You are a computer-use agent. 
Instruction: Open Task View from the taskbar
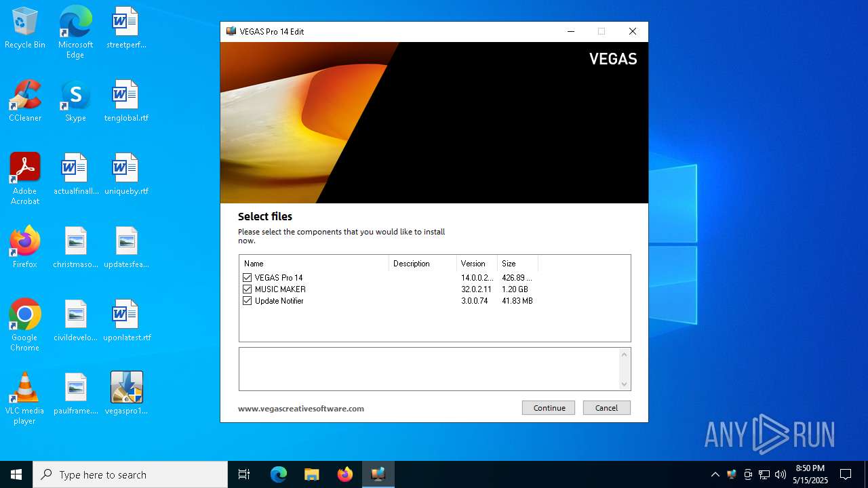[x=244, y=474]
